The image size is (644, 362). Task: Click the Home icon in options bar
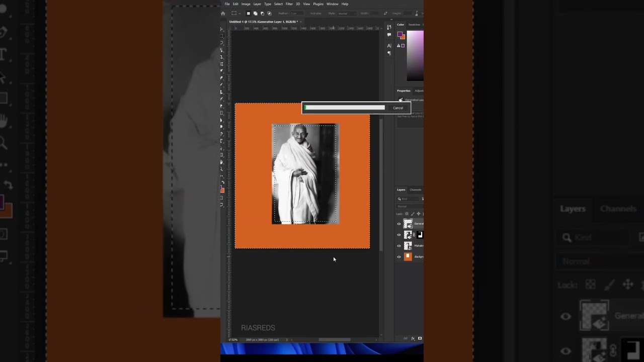pyautogui.click(x=223, y=14)
